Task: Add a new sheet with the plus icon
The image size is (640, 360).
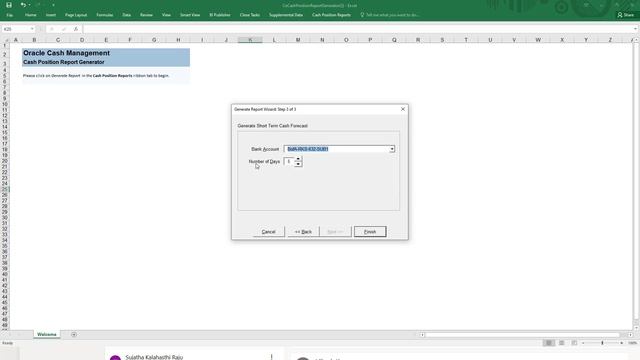Action: [74, 335]
